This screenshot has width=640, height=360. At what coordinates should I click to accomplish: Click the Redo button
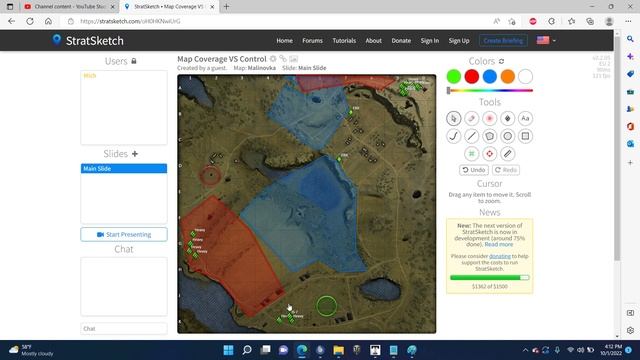[506, 170]
